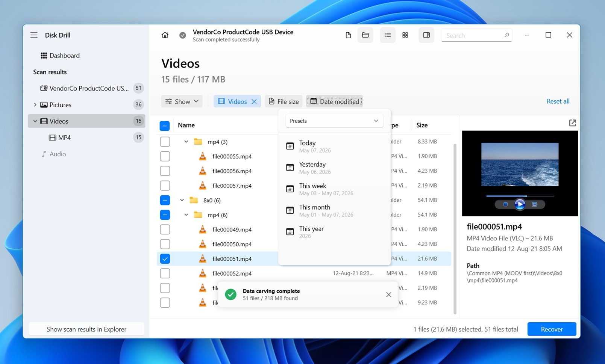Open the Show filter dropdown
This screenshot has height=364, width=605.
pos(182,101)
